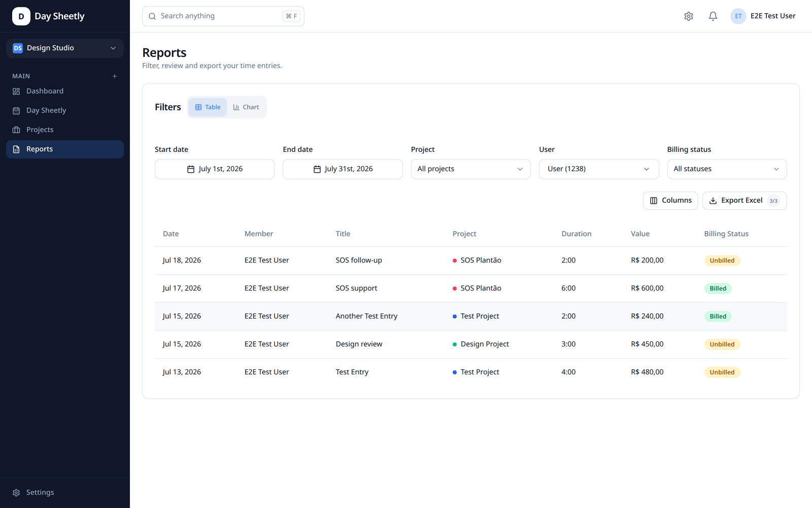Pick a start date July 1st, 2026
This screenshot has height=508, width=812.
coord(215,169)
